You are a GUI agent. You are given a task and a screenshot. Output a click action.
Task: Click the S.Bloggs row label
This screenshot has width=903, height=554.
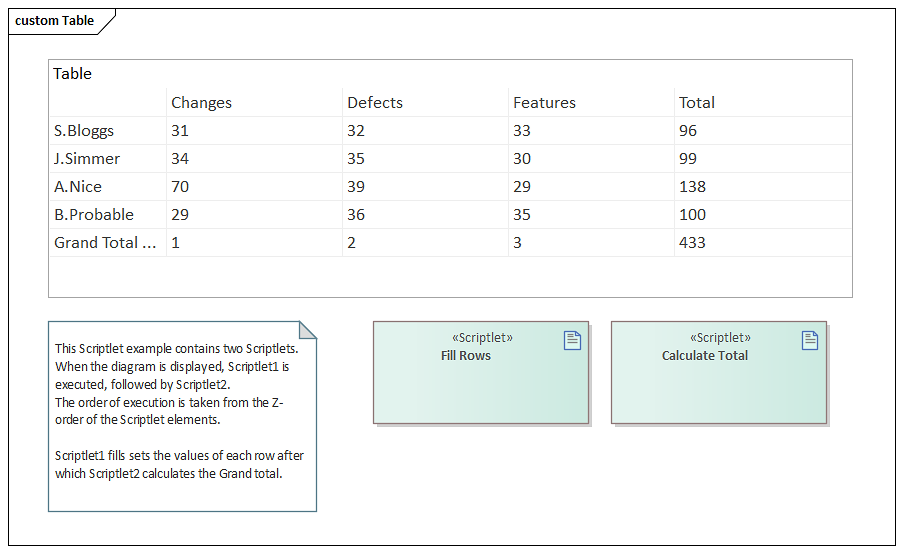(x=84, y=131)
